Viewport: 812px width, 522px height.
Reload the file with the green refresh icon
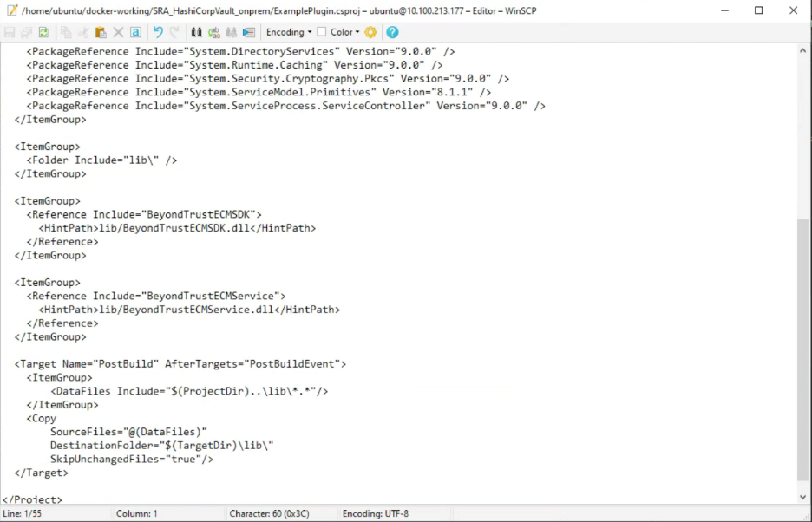[43, 32]
